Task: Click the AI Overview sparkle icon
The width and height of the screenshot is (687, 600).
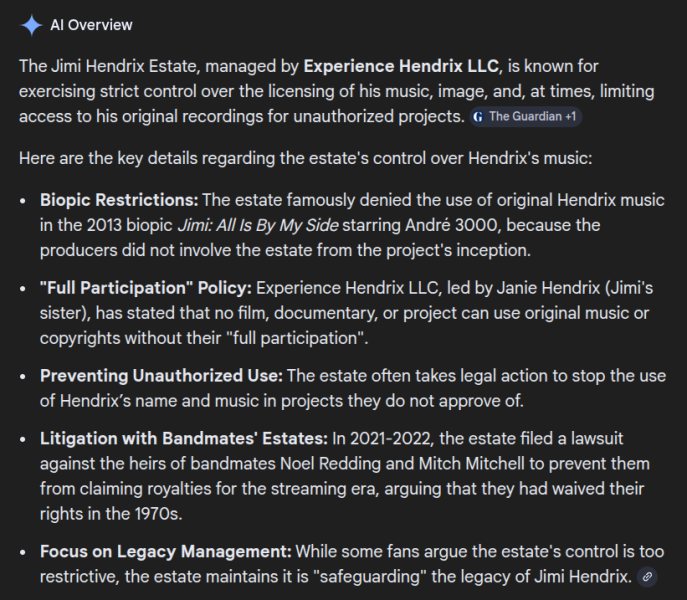Action: click(31, 25)
